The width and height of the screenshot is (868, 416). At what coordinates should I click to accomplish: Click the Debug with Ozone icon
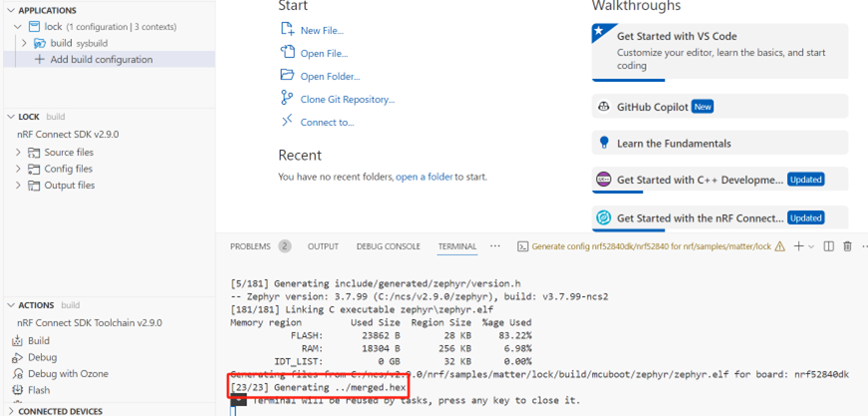click(18, 374)
